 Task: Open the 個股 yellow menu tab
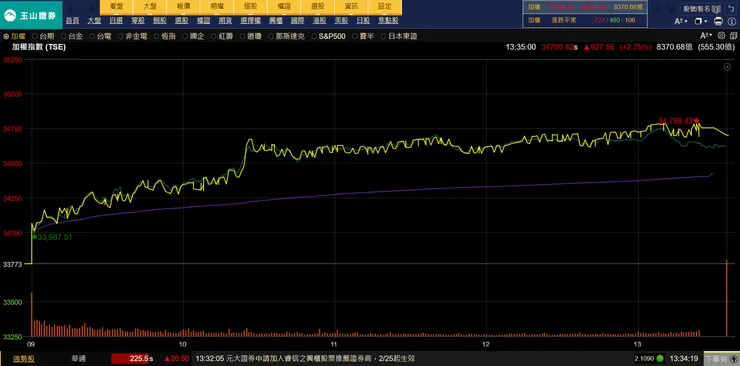[250, 7]
